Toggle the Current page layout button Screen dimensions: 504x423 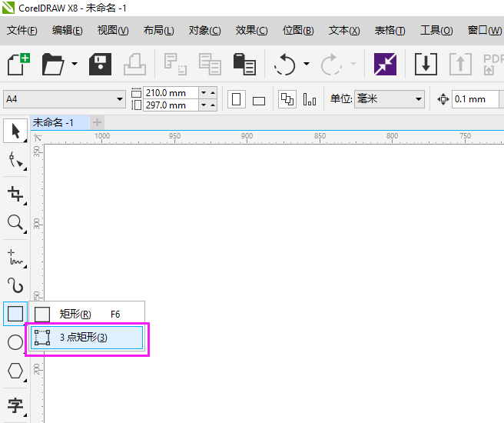(x=310, y=99)
